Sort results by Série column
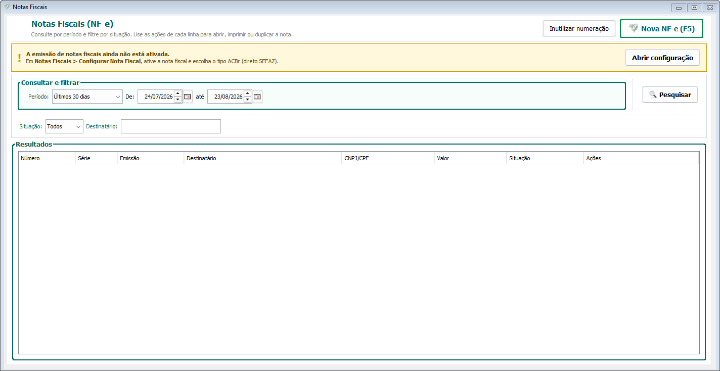The image size is (720, 371). click(x=96, y=158)
